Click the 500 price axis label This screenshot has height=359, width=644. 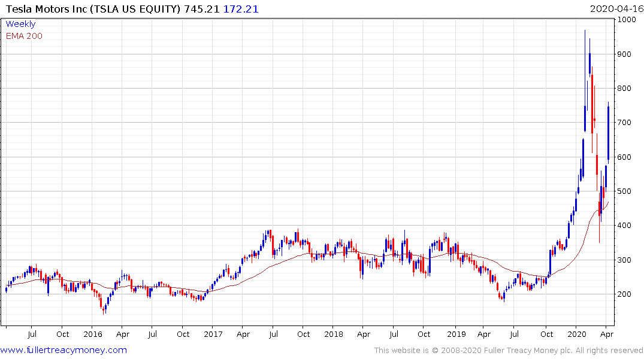tap(624, 191)
